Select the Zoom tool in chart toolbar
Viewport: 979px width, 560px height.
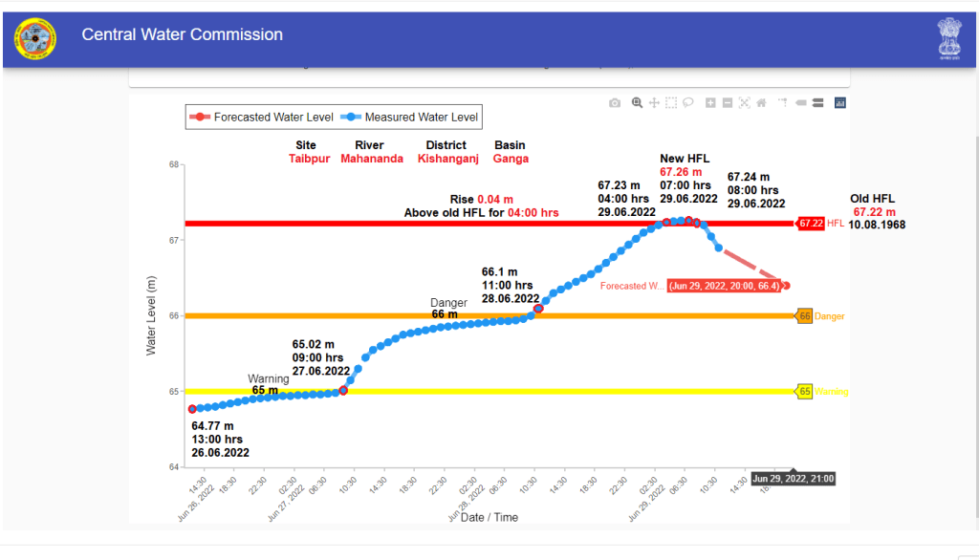[637, 103]
